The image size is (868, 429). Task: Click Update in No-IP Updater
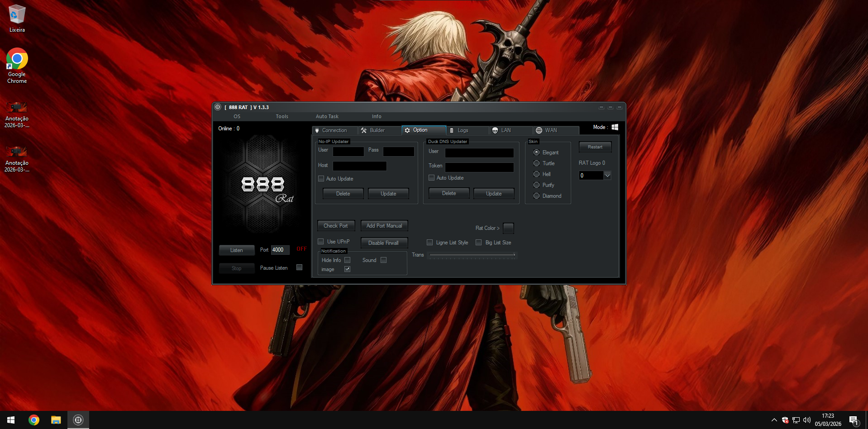coord(388,194)
